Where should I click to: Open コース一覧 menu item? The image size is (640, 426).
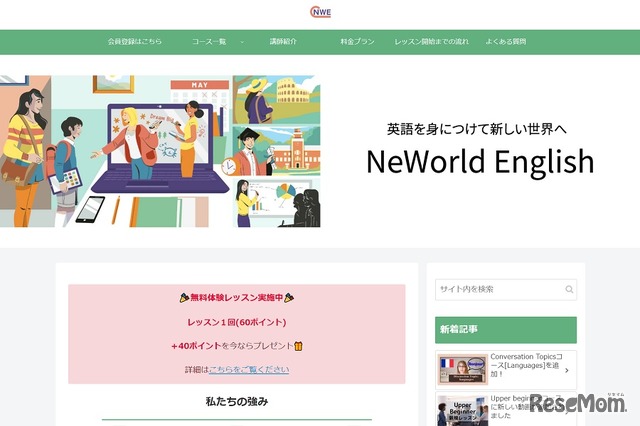click(209, 41)
